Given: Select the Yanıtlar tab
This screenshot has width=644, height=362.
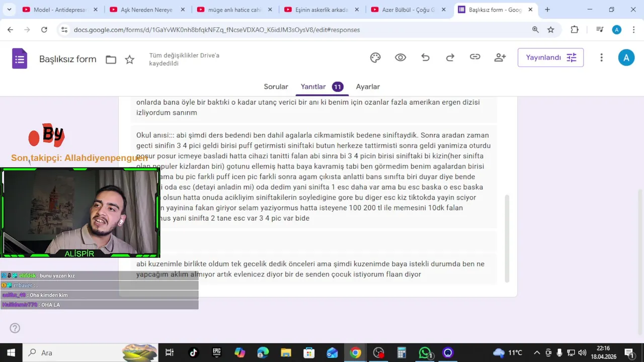Looking at the screenshot, I should pyautogui.click(x=322, y=86).
